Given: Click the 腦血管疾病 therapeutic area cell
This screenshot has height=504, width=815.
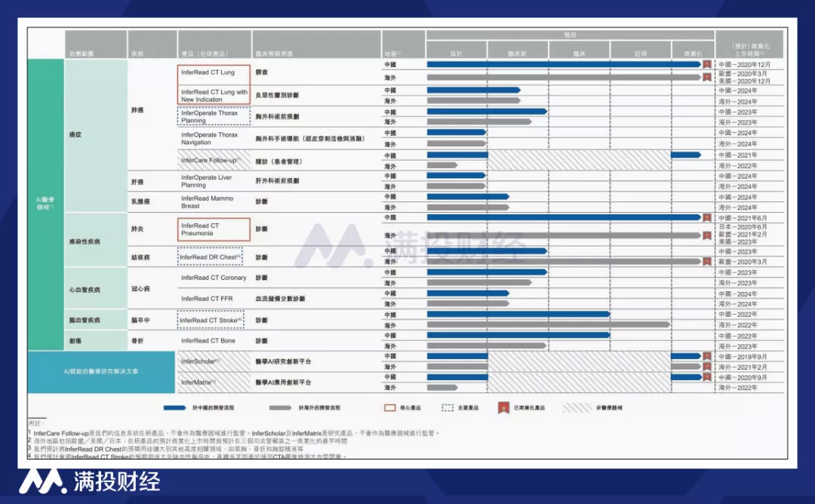Looking at the screenshot, I should [96, 320].
